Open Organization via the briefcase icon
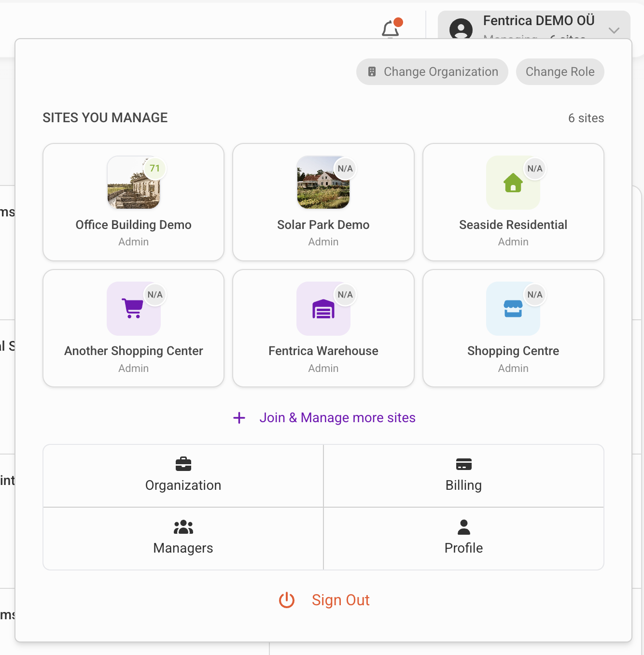Viewport: 644px width, 655px height. [x=183, y=464]
